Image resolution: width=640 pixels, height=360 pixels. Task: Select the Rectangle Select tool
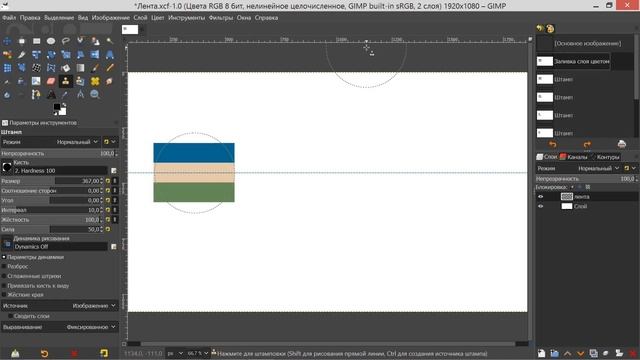[x=36, y=41]
